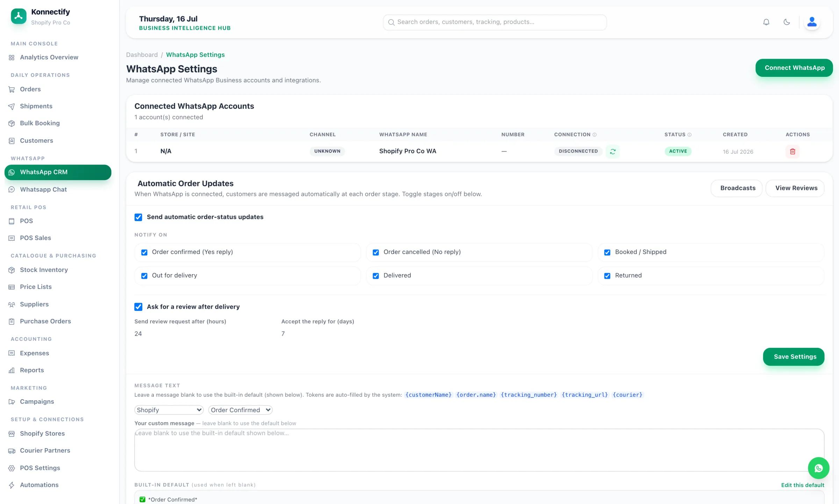
Task: Open Expenses in sidebar
Action: (34, 353)
